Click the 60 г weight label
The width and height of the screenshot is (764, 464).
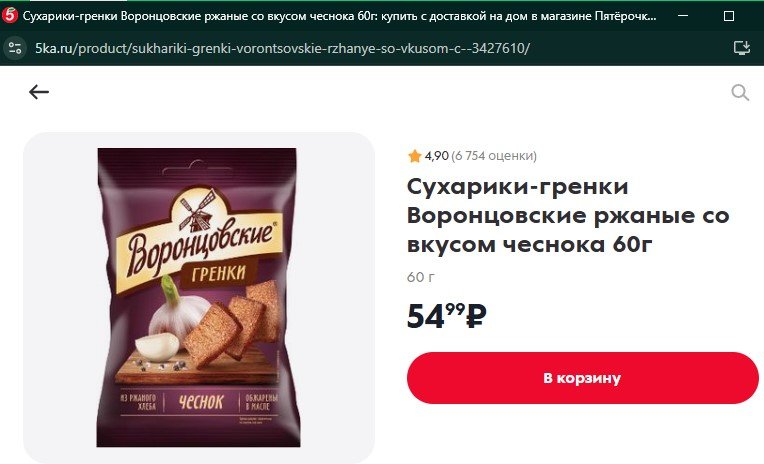(420, 277)
